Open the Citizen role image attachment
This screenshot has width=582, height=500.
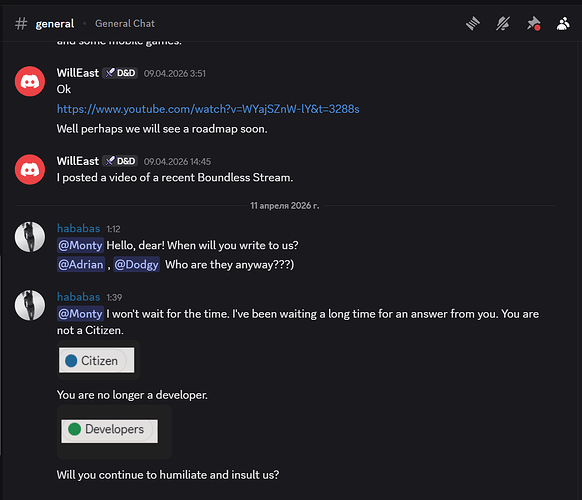[x=97, y=360]
